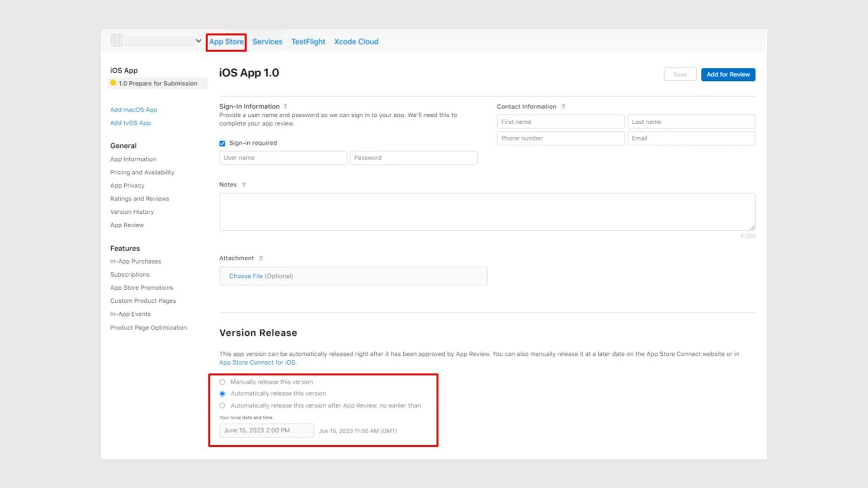Show help for Attachment

261,258
